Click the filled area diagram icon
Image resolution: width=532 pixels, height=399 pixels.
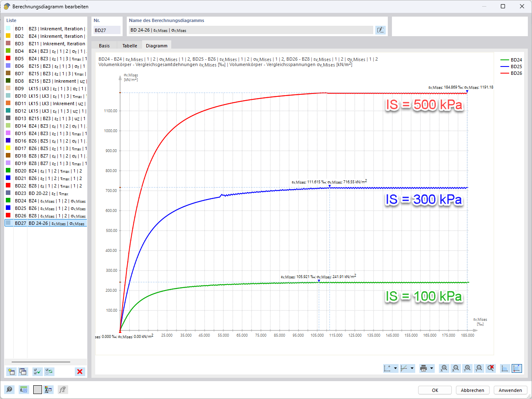coord(505,368)
